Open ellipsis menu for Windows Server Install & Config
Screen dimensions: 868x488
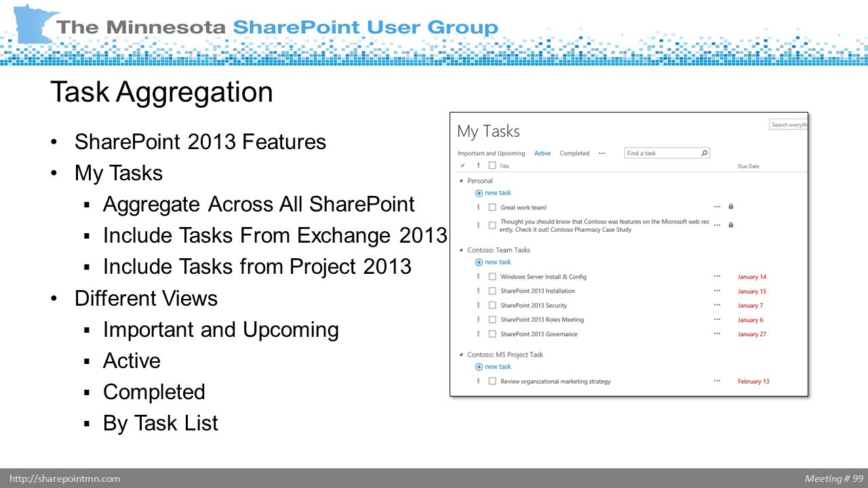click(717, 277)
